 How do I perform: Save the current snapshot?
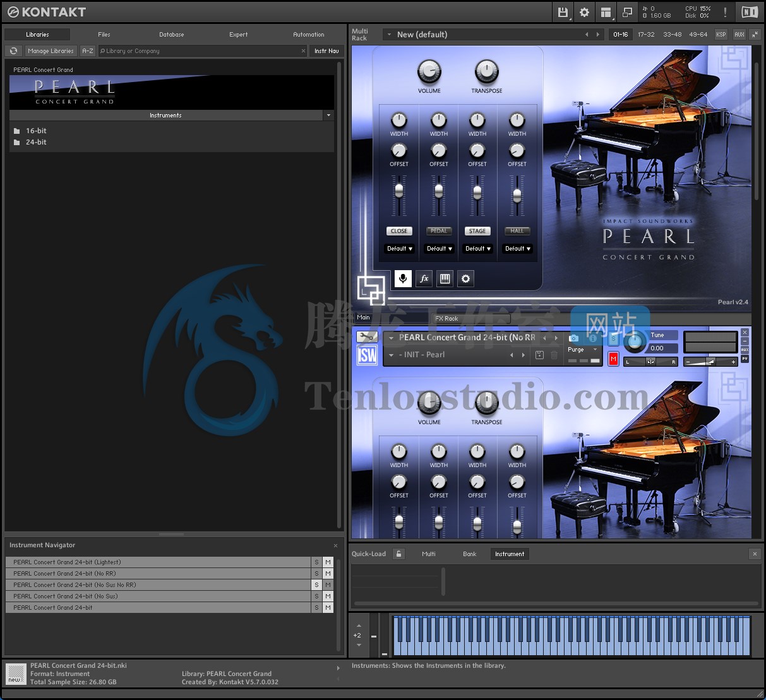(539, 355)
